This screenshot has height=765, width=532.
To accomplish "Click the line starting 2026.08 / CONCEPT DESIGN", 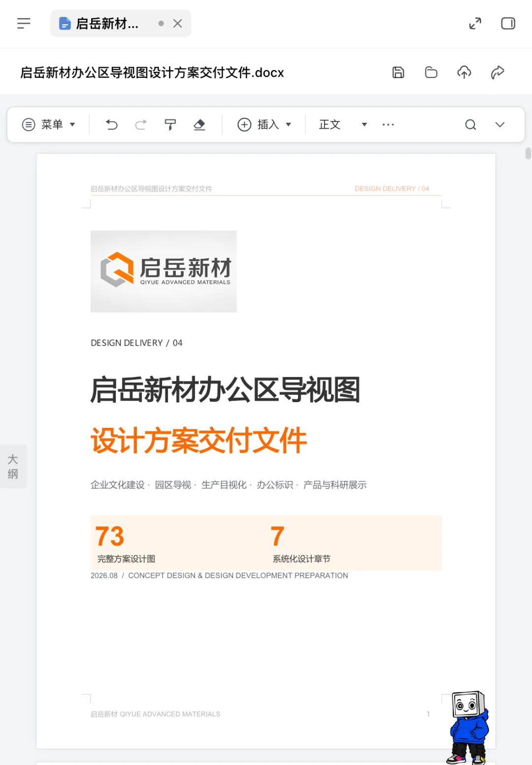I will point(219,576).
